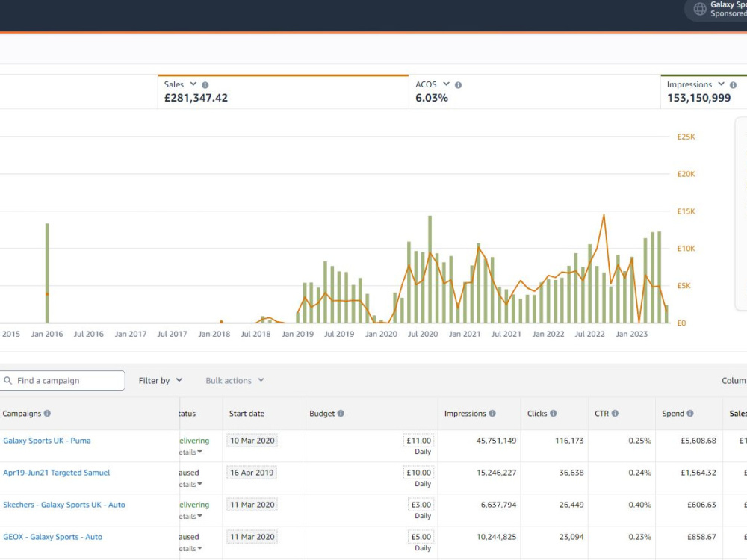The image size is (747, 560).
Task: Sort by Status column header
Action: coord(187,414)
